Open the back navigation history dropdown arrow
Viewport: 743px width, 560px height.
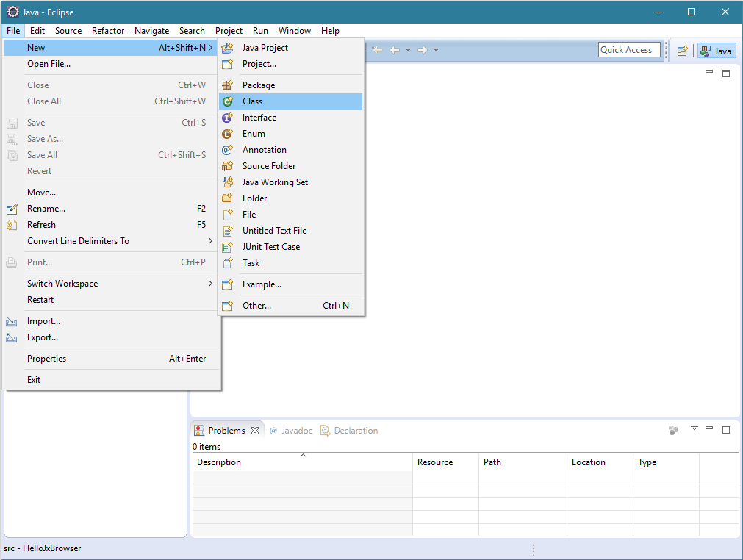409,49
